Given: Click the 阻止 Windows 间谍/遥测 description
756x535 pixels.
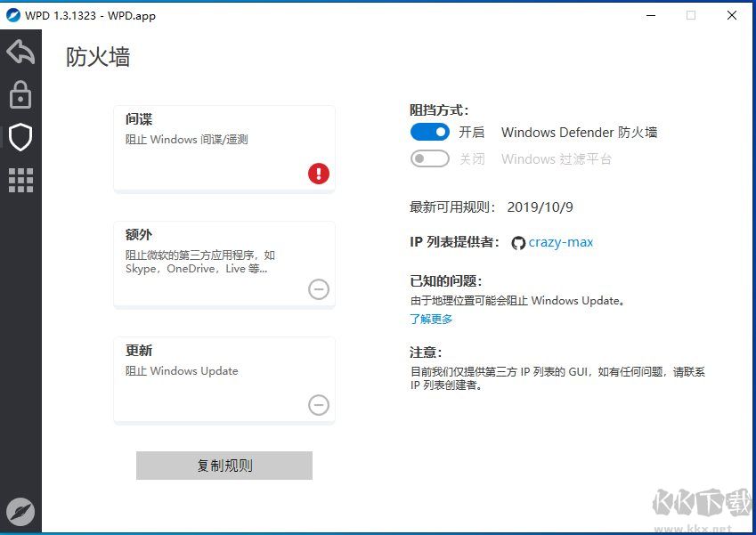Looking at the screenshot, I should 187,140.
